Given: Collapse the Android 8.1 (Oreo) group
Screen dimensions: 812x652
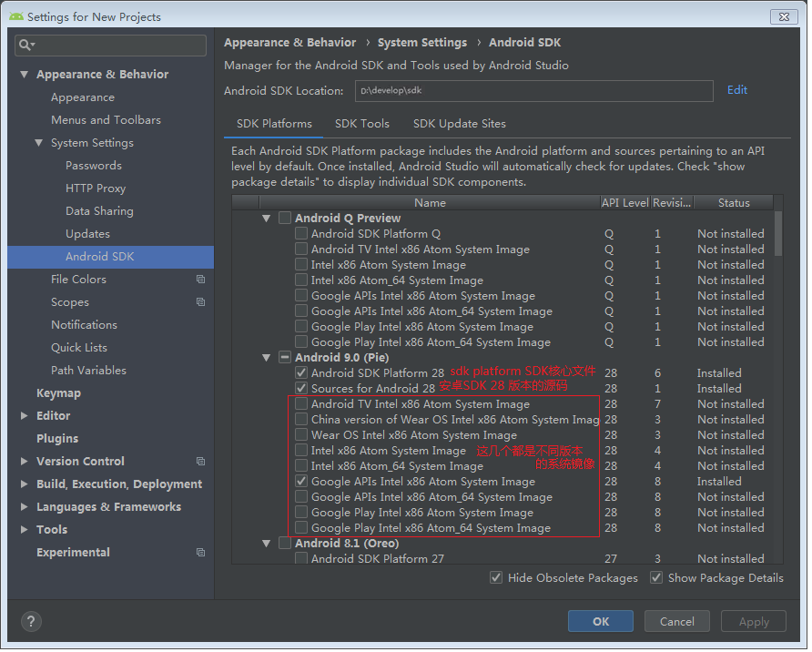Looking at the screenshot, I should [x=268, y=545].
